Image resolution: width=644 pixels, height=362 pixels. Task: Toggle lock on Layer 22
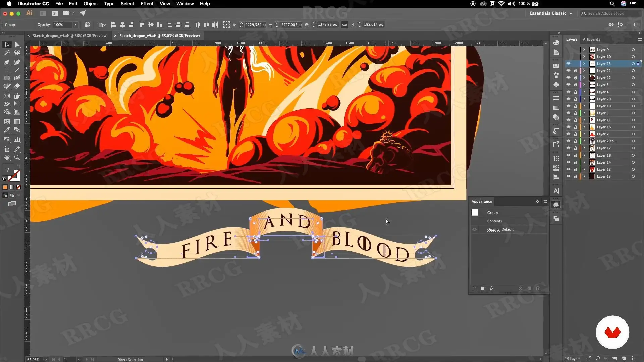[576, 78]
